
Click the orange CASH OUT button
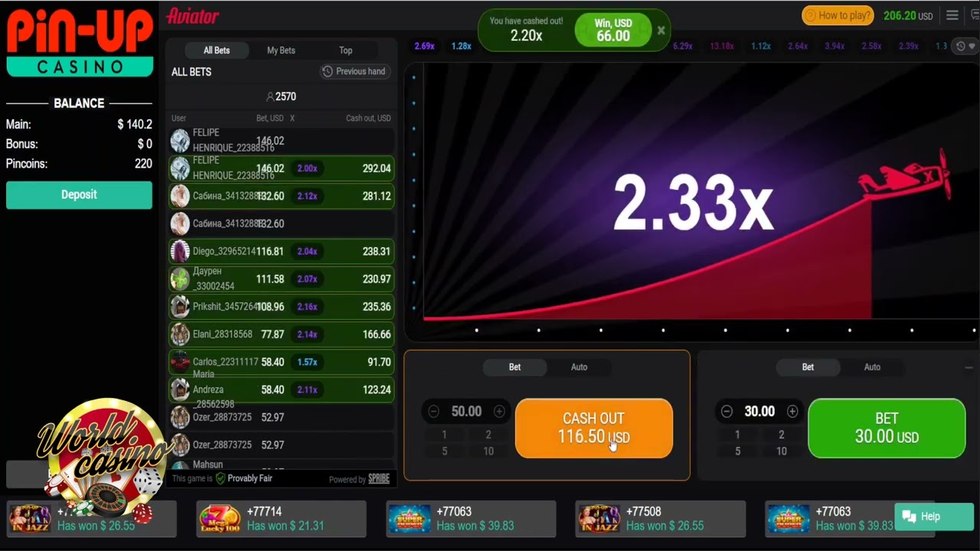coord(594,429)
